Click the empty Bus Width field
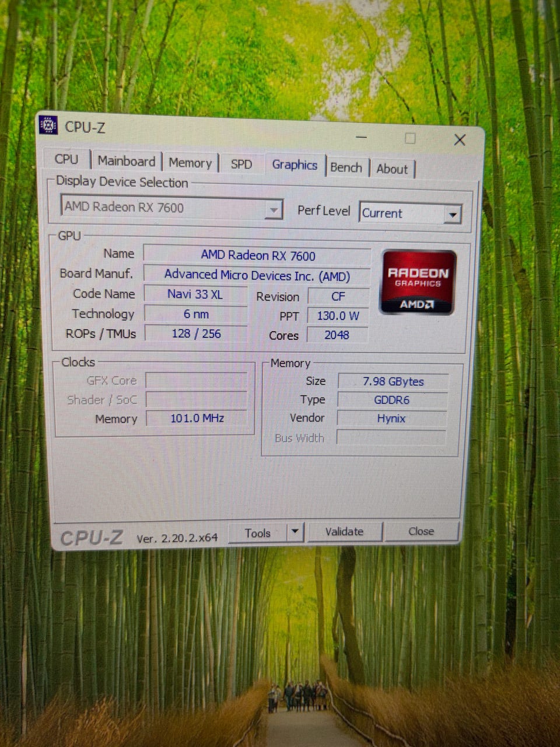 (x=391, y=438)
